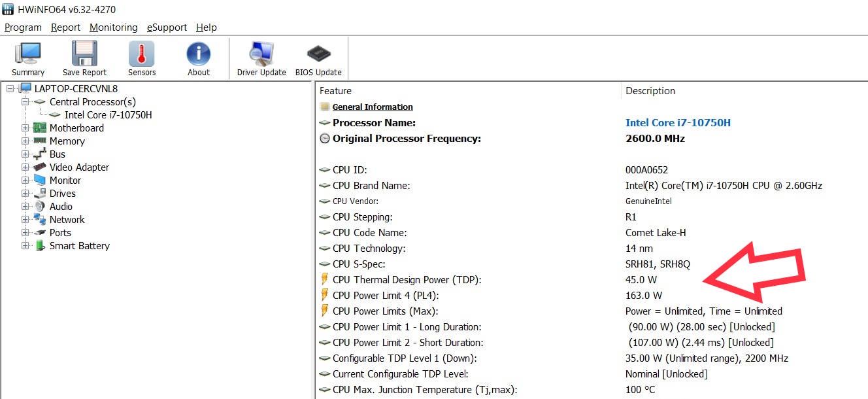
Task: Open the Monitoring menu
Action: [x=114, y=27]
